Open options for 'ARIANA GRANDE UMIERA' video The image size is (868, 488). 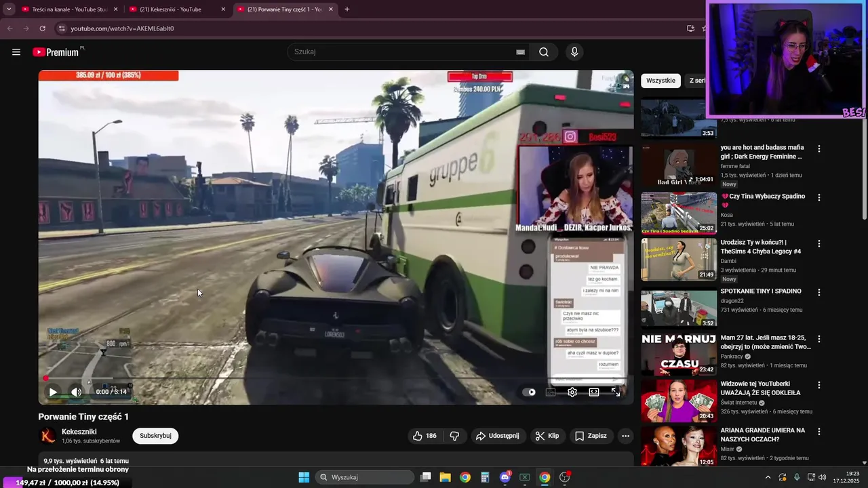[818, 431]
